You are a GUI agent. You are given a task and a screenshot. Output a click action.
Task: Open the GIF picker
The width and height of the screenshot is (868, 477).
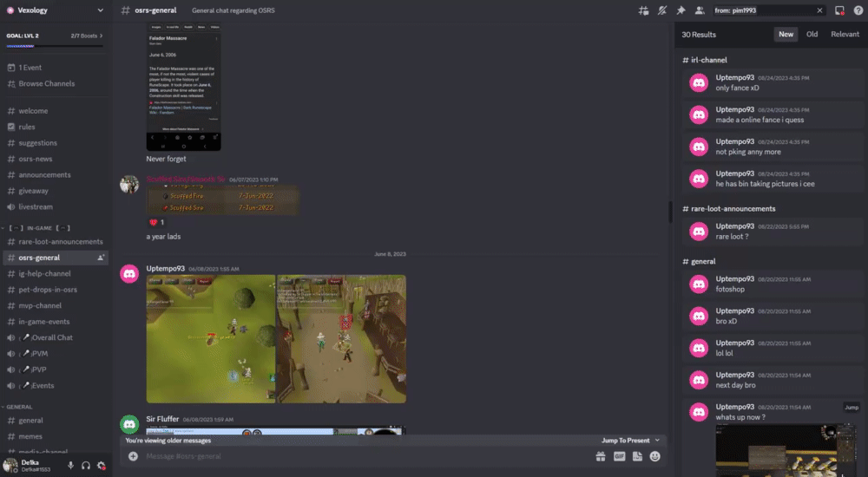pyautogui.click(x=620, y=456)
